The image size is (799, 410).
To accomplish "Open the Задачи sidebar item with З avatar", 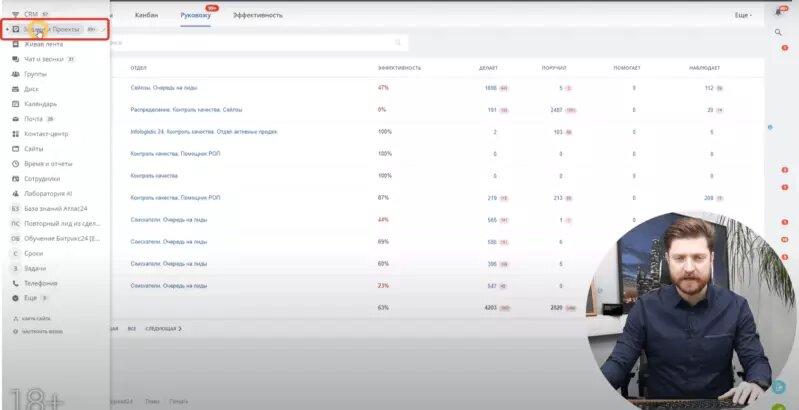I will [35, 268].
